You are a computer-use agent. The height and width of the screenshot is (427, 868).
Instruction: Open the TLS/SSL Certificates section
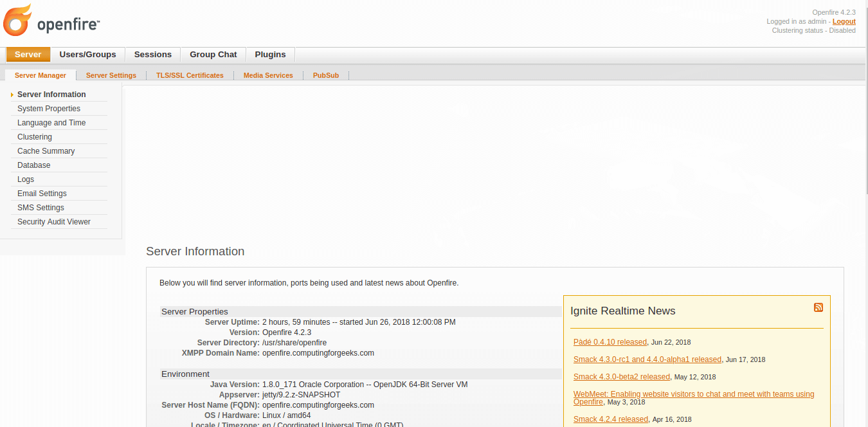[x=190, y=75]
